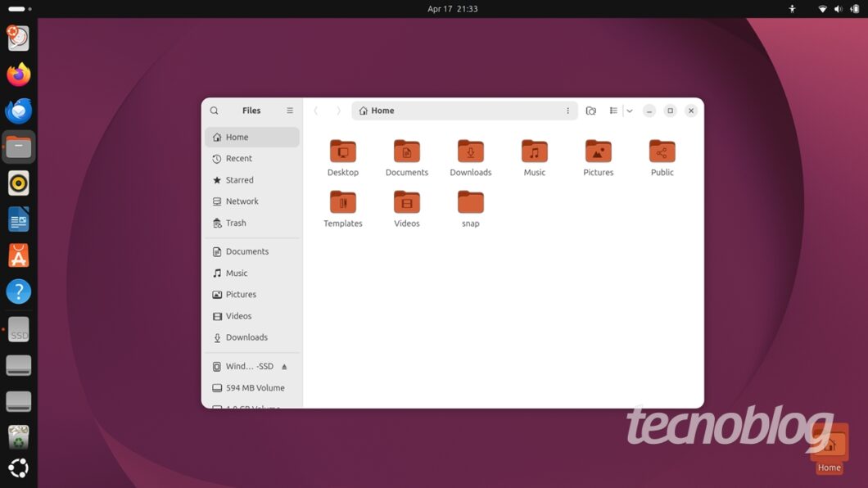Launch the App Center from the dock
The width and height of the screenshot is (868, 488).
(x=18, y=255)
